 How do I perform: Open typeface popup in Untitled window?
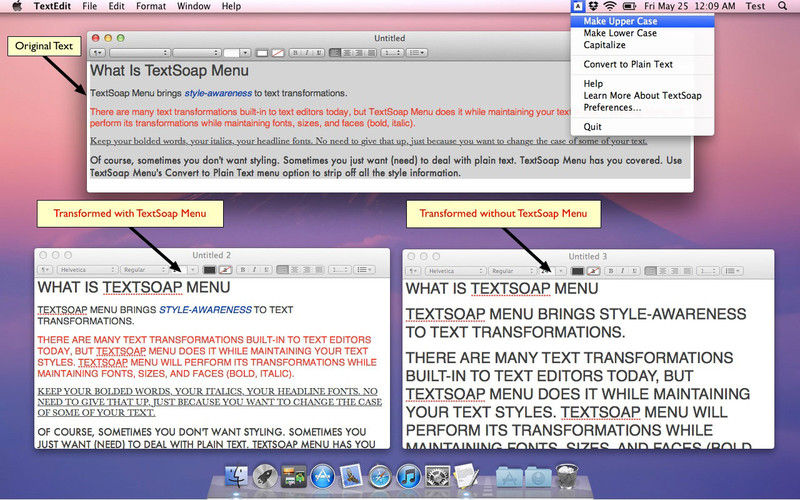click(x=197, y=53)
